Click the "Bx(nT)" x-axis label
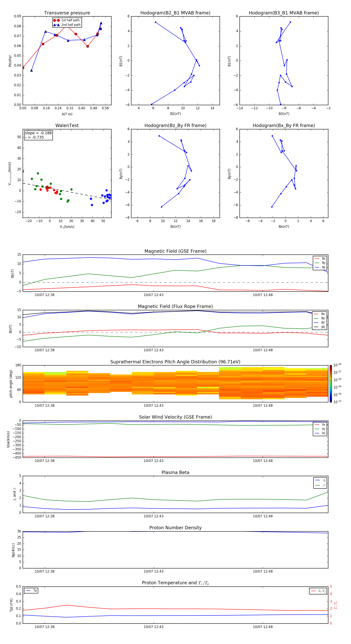Image resolution: width=351 pixels, height=644 pixels. (284, 227)
